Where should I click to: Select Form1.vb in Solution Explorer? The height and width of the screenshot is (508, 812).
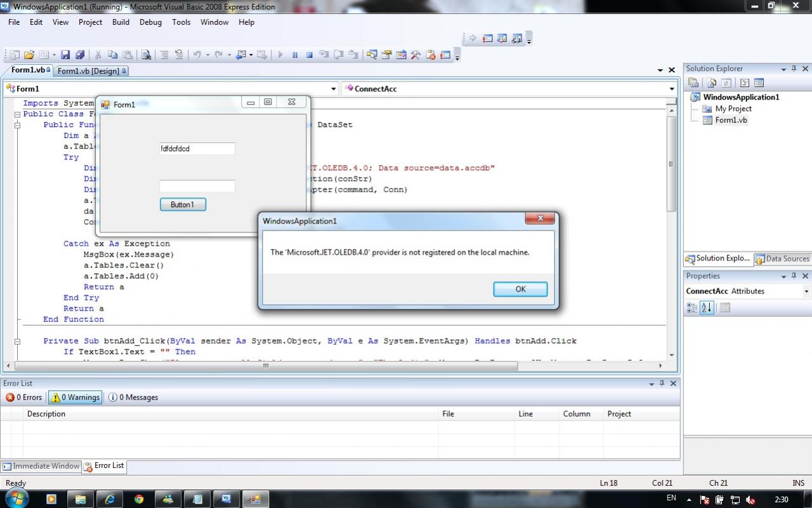(x=731, y=120)
